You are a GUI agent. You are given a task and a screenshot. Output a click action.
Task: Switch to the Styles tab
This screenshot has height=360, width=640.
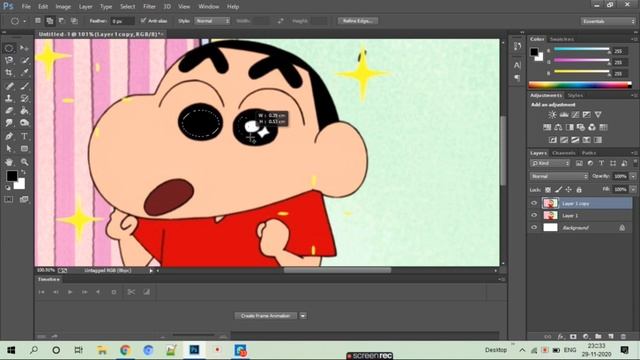tap(575, 96)
